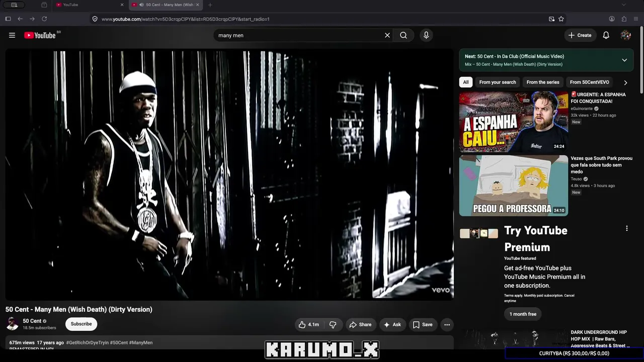The width and height of the screenshot is (644, 362).
Task: Open the eGuinorante channel name
Action: click(x=582, y=109)
